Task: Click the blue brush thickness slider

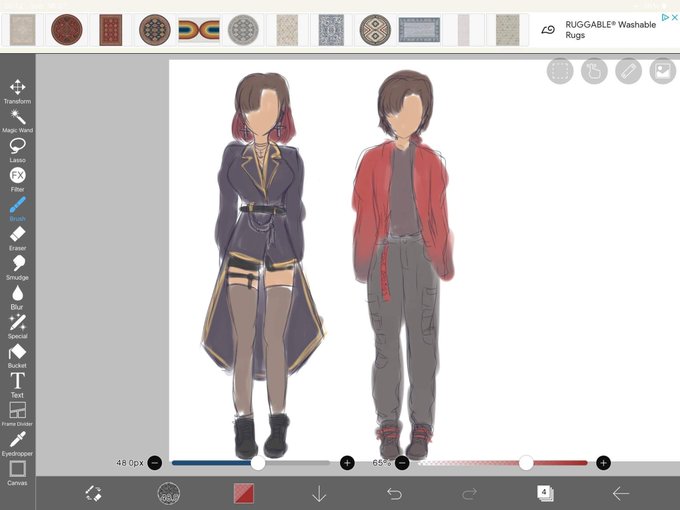Action: tap(251, 463)
